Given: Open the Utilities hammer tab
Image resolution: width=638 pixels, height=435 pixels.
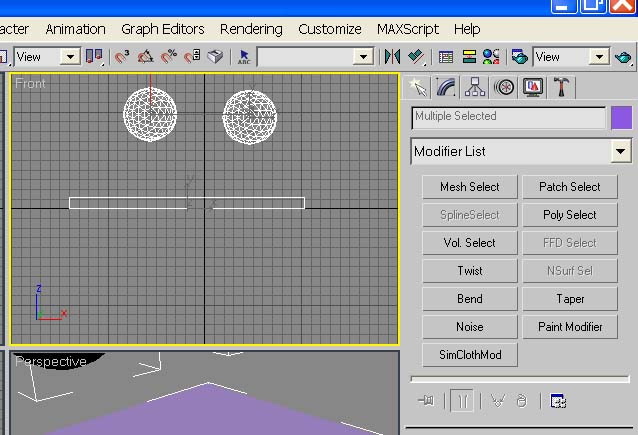Looking at the screenshot, I should [561, 87].
